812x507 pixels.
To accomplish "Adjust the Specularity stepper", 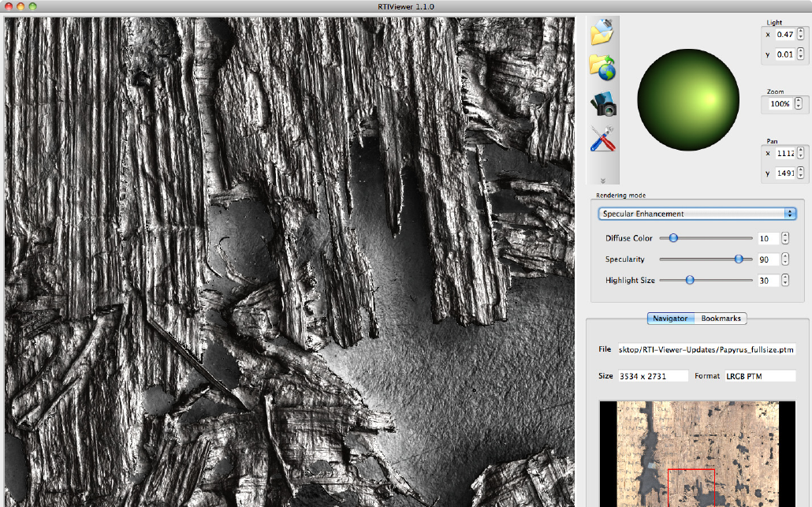I will (x=785, y=259).
